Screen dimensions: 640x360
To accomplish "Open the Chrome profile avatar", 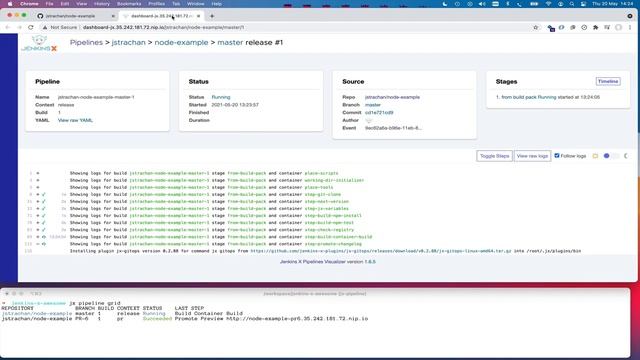I will pos(619,27).
